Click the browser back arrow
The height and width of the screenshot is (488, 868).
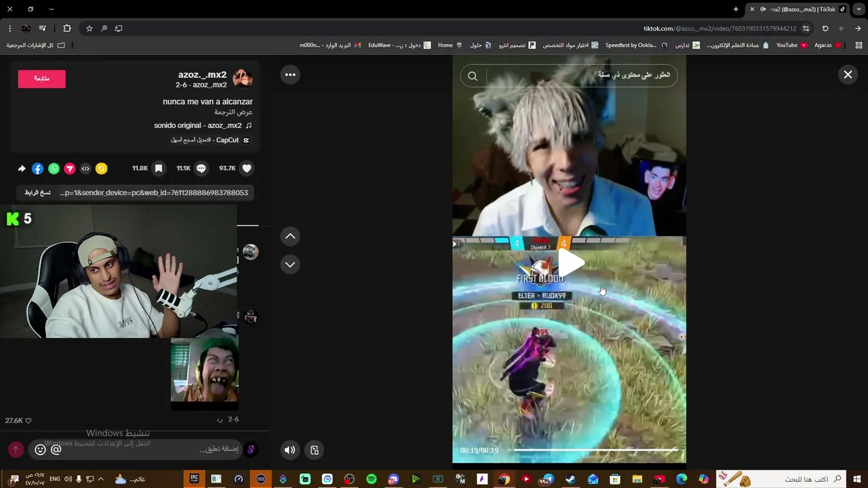point(858,28)
